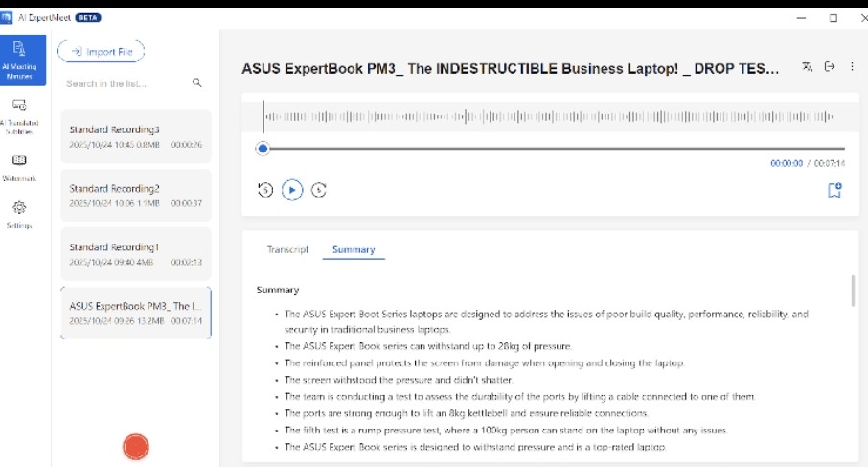Open the Watermark sidebar section
The width and height of the screenshot is (868, 467).
point(19,167)
